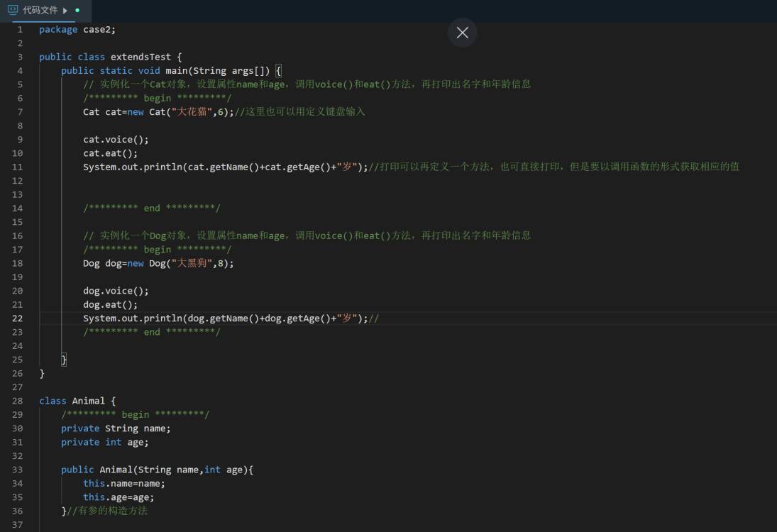This screenshot has height=532, width=777.
Task: Click the comment about instantiating a Cat object
Action: (307, 84)
